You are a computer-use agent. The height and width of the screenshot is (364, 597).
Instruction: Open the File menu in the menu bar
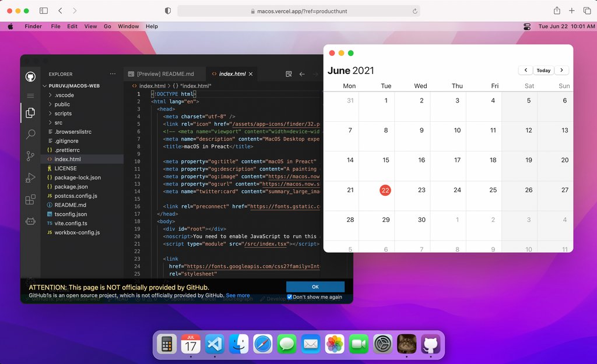55,27
